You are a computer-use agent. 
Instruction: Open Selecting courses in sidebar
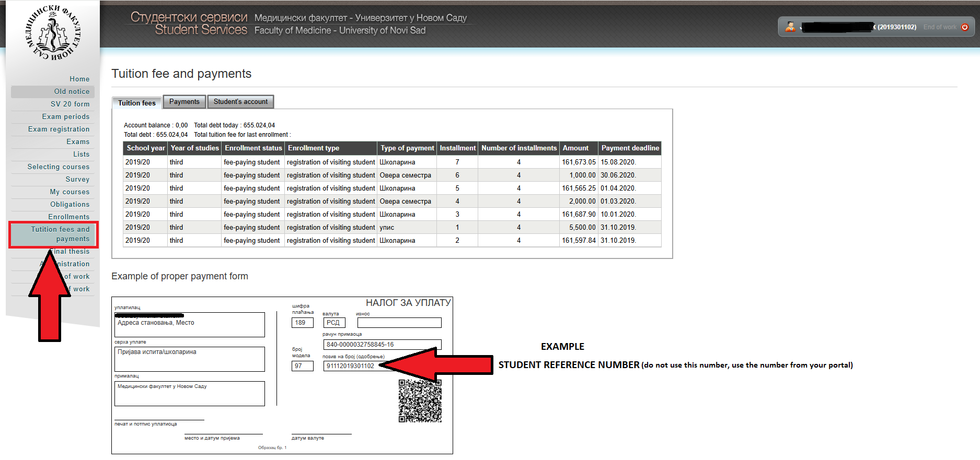pos(59,167)
